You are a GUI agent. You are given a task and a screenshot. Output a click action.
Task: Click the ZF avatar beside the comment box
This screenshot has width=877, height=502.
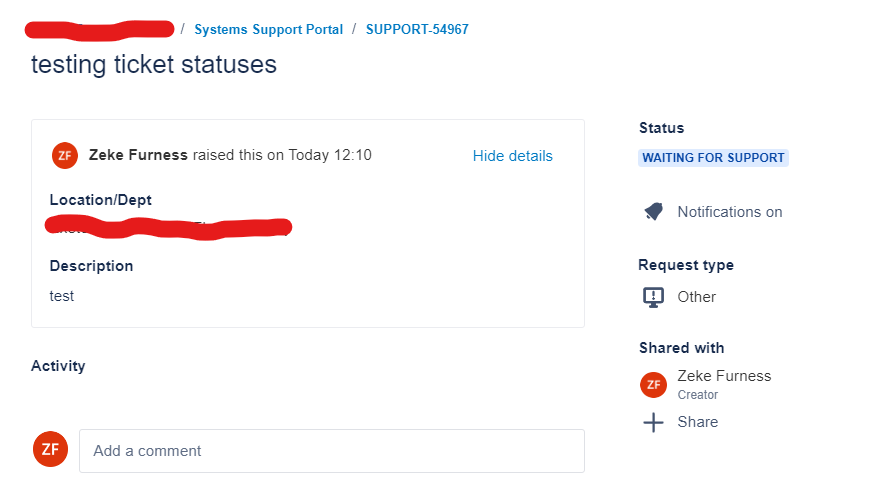point(50,449)
